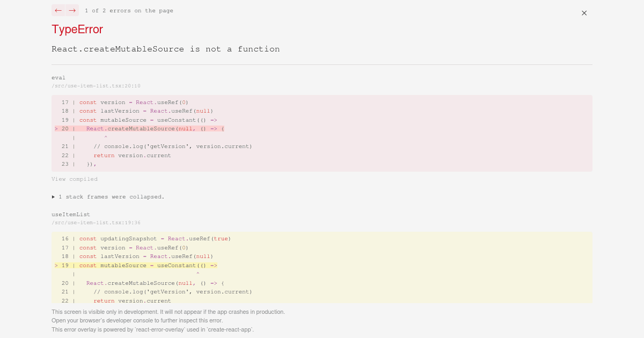Open /src/use-item-list.tsx:19:36 source location
Image resolution: width=644 pixels, height=338 pixels.
(x=96, y=222)
